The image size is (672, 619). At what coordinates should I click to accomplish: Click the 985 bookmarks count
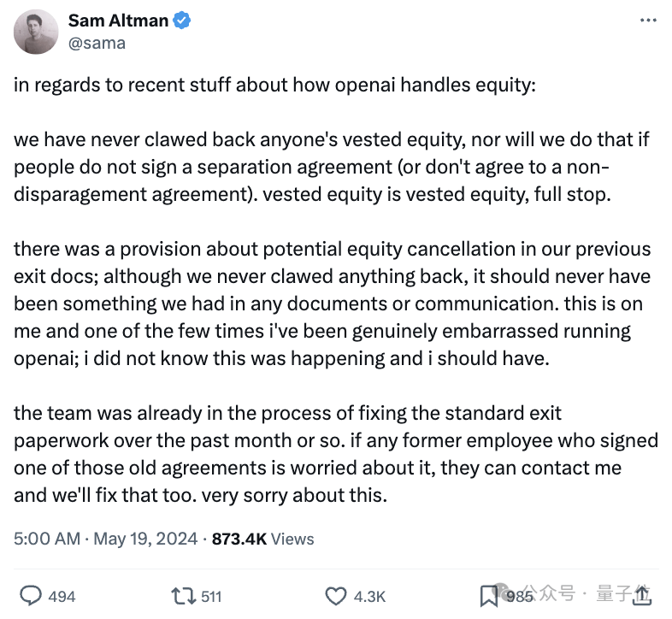pos(516,596)
